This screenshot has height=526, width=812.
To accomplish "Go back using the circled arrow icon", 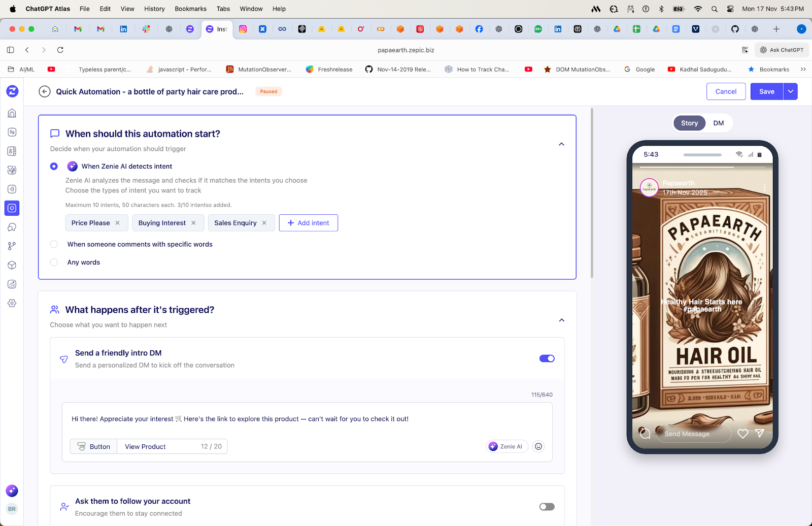I will (x=45, y=91).
